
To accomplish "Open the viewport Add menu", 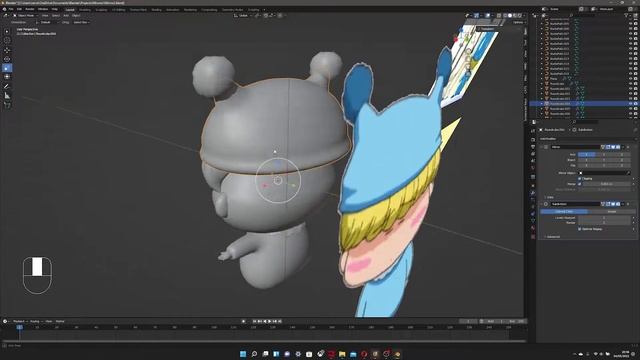I will point(66,16).
